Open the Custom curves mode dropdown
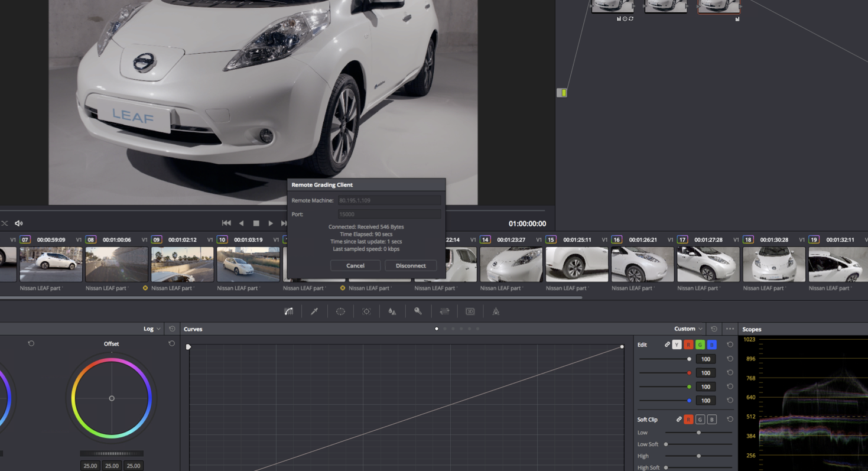 [688, 329]
